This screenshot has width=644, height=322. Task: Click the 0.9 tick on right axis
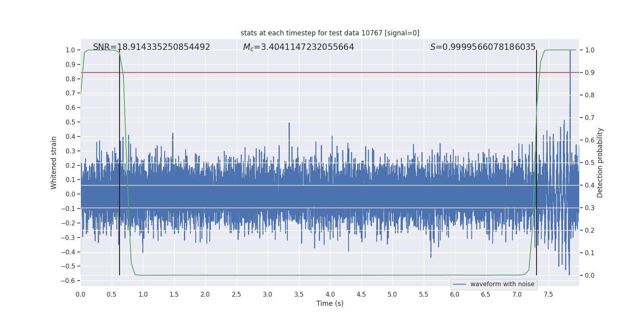[x=590, y=72]
